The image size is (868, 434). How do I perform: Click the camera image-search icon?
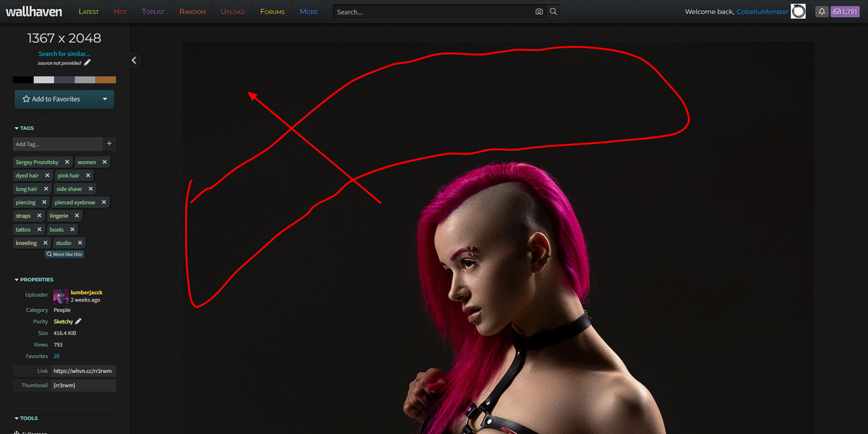click(x=539, y=12)
